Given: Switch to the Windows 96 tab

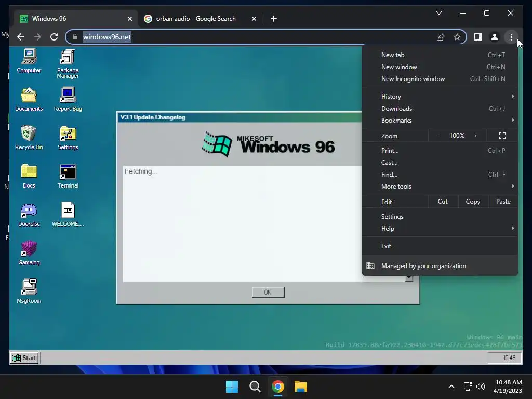Looking at the screenshot, I should pos(76,19).
